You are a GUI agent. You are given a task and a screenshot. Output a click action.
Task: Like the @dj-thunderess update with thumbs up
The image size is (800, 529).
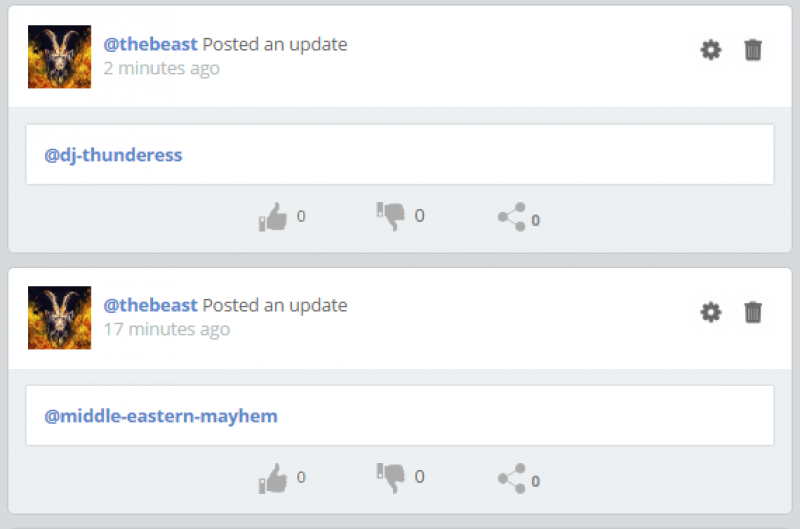click(272, 217)
